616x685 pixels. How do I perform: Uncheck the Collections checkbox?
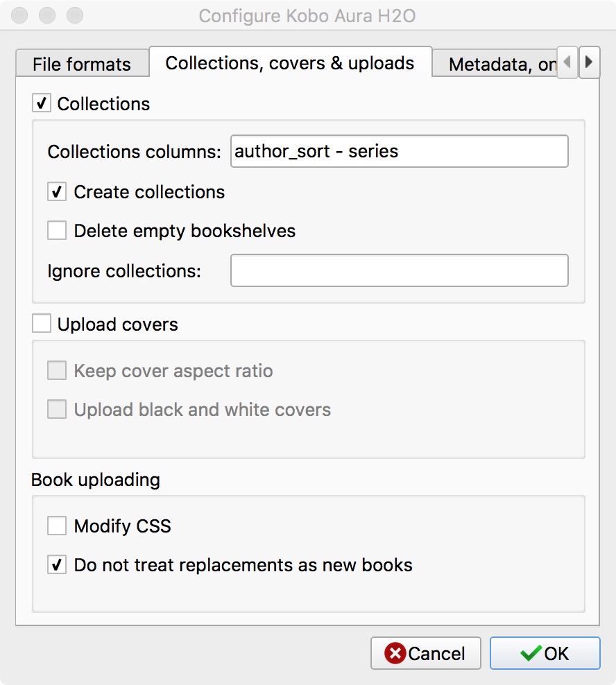coord(42,104)
